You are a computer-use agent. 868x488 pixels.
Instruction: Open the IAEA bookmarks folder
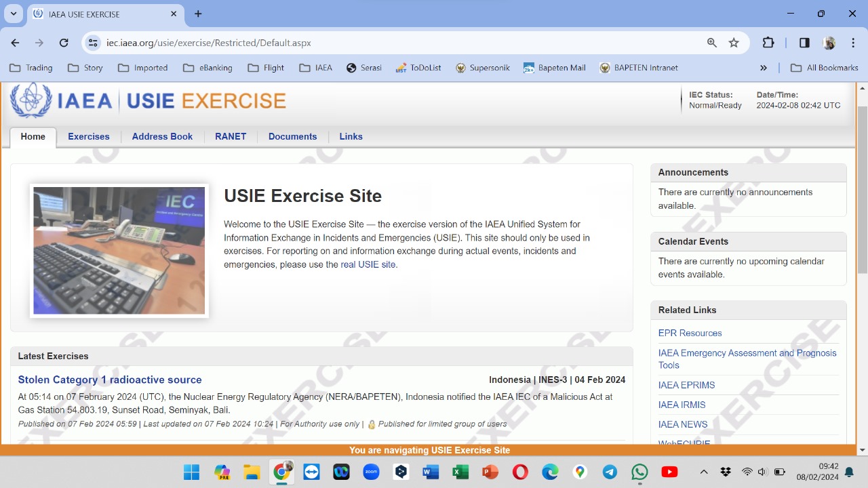point(315,68)
